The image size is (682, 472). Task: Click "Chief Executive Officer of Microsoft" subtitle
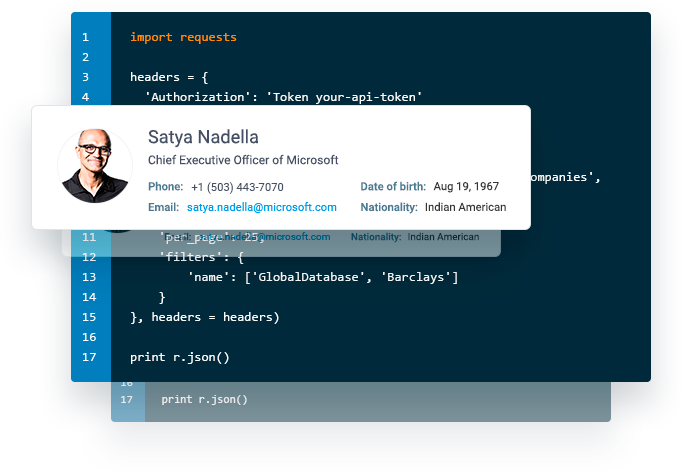coord(243,160)
